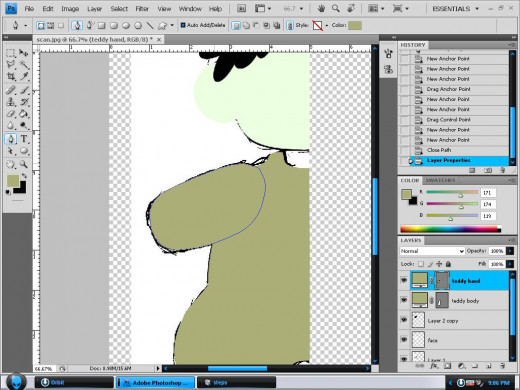Select the Lasso tool
Viewport: 520px width, 390px height.
[x=11, y=65]
